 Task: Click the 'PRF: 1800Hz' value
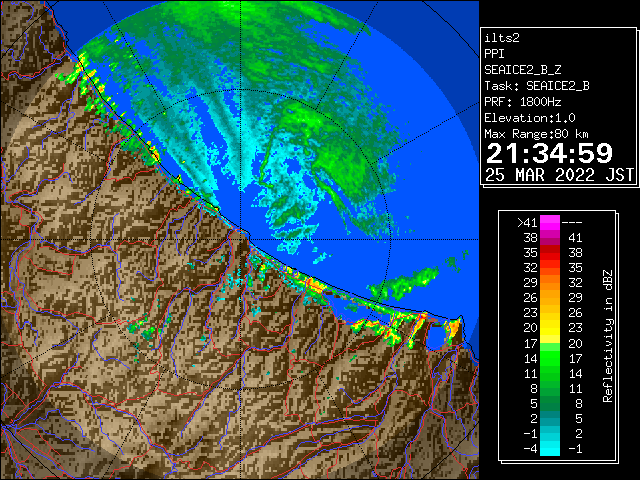point(522,102)
